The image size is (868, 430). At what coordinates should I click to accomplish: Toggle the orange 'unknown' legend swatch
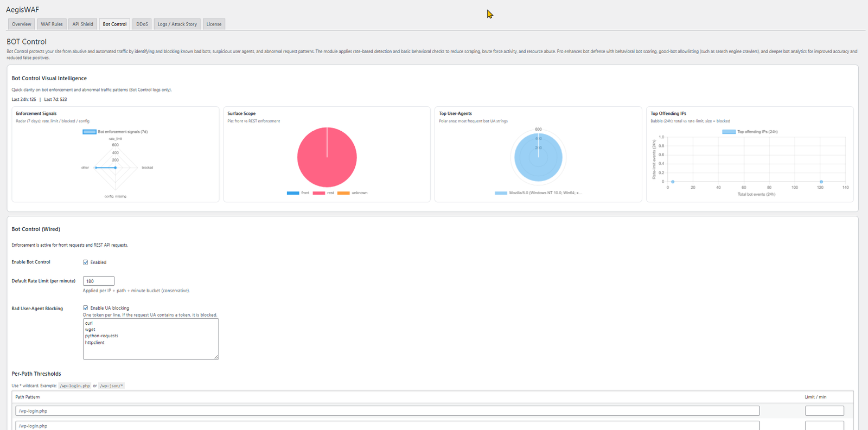pyautogui.click(x=343, y=193)
